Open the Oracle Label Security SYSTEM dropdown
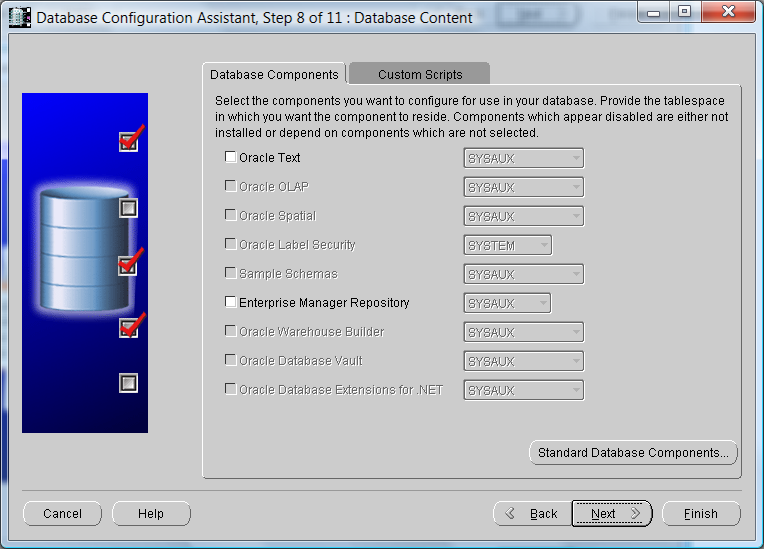 point(508,246)
